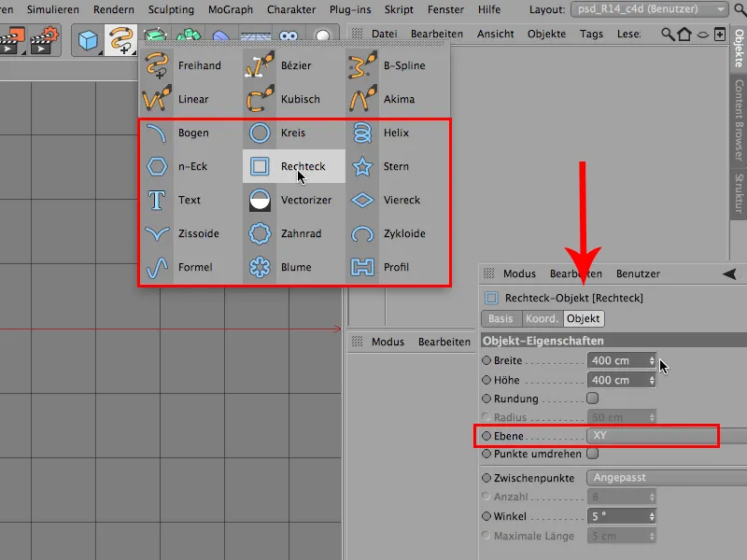This screenshot has height=560, width=747.
Task: Switch to the Koord. tab
Action: (543, 318)
